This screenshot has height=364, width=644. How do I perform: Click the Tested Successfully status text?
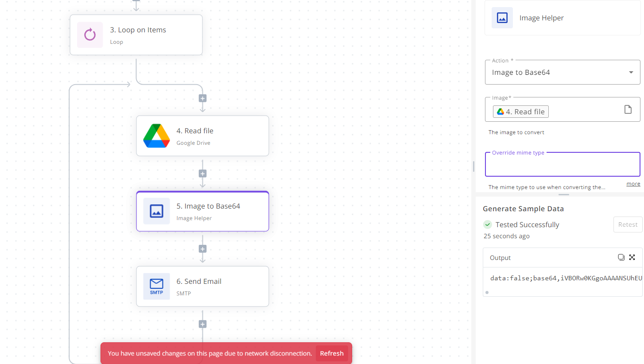527,225
